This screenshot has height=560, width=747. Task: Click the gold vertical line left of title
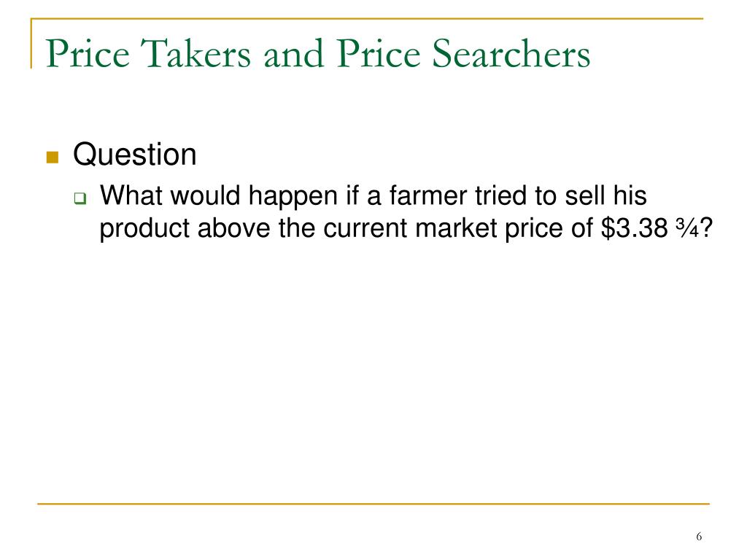[31, 43]
